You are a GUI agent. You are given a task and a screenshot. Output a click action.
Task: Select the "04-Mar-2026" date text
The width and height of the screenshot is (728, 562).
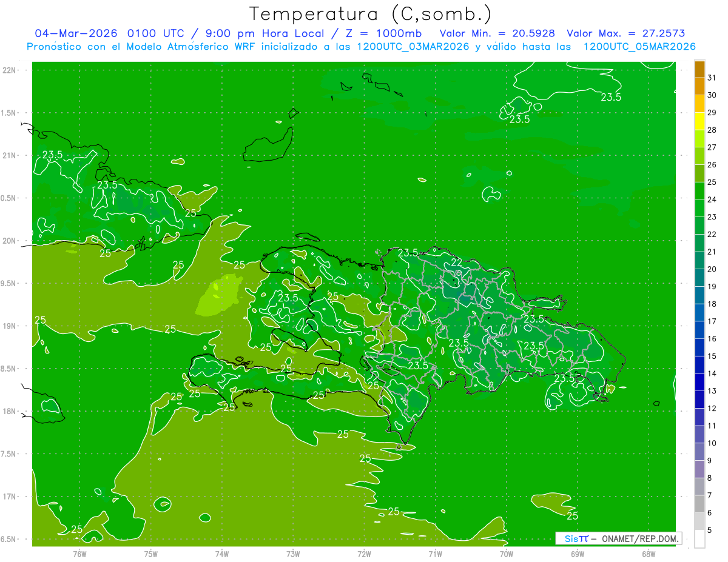coord(76,33)
